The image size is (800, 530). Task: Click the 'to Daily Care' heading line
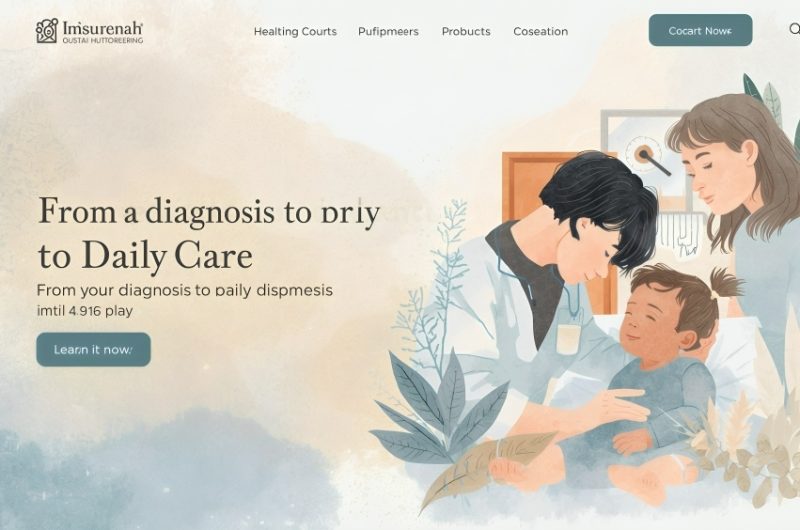point(145,256)
